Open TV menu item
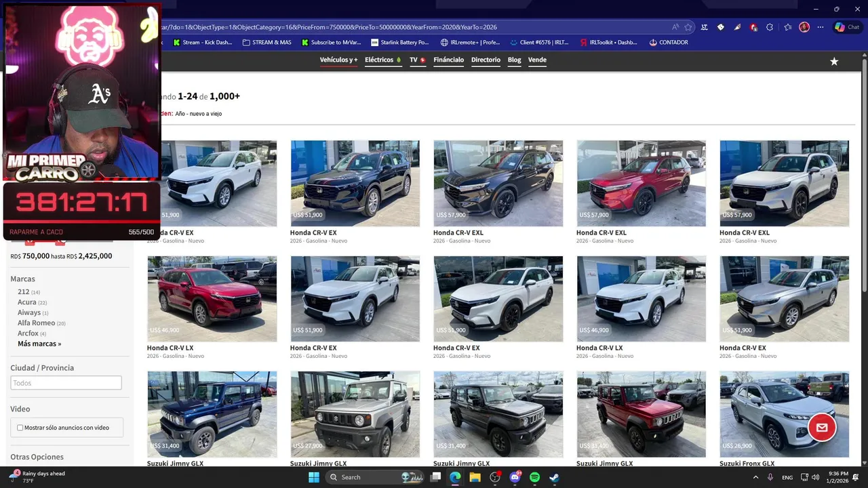 pyautogui.click(x=418, y=60)
